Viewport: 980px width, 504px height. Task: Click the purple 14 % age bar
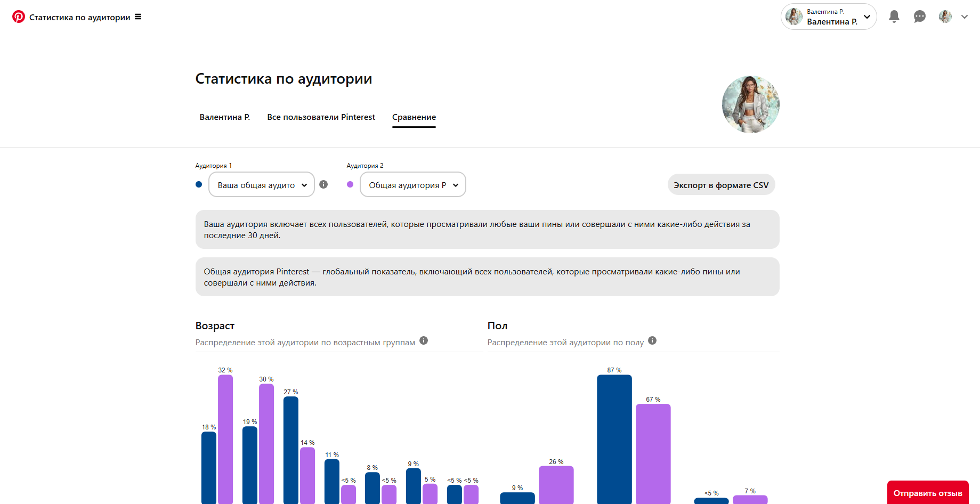[307, 476]
